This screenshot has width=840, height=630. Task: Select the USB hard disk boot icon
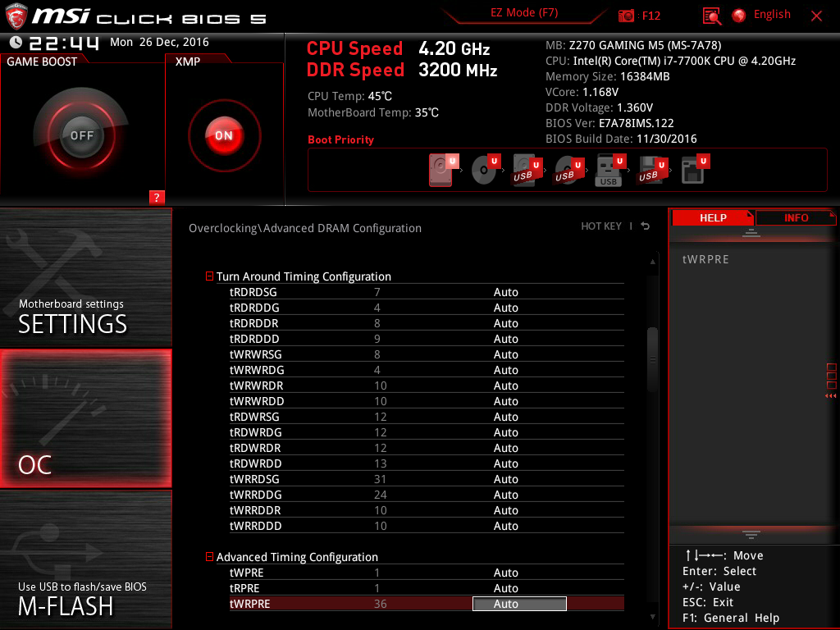coord(527,170)
